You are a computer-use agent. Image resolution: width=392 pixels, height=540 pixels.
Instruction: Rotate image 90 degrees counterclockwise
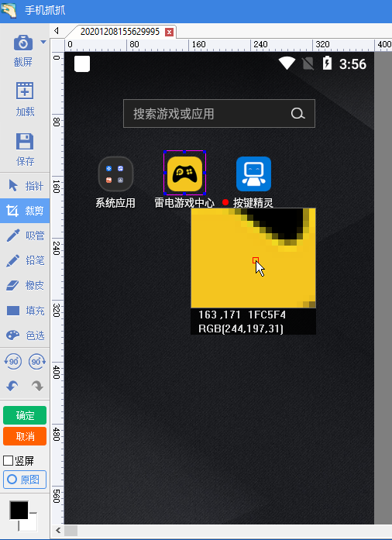(x=12, y=362)
